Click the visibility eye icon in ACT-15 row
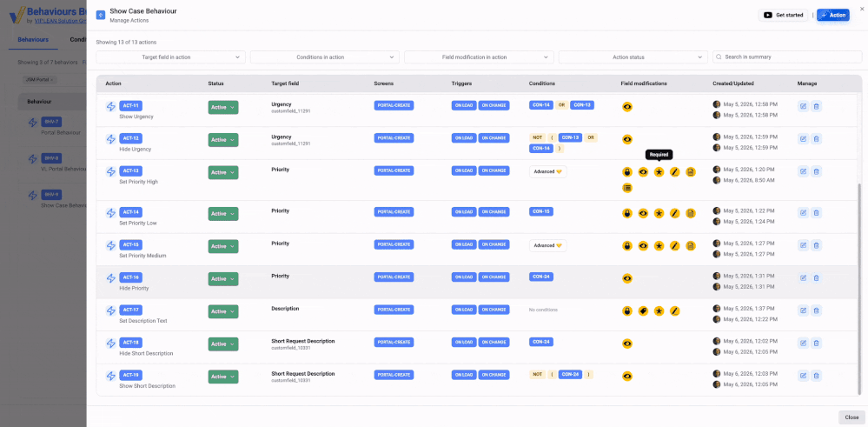868x427 pixels. click(643, 246)
